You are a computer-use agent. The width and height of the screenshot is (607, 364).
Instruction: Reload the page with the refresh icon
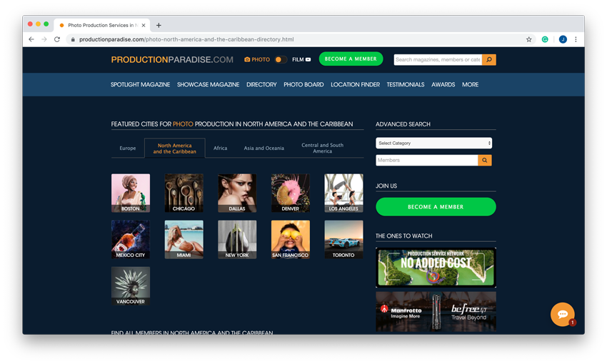pyautogui.click(x=57, y=39)
